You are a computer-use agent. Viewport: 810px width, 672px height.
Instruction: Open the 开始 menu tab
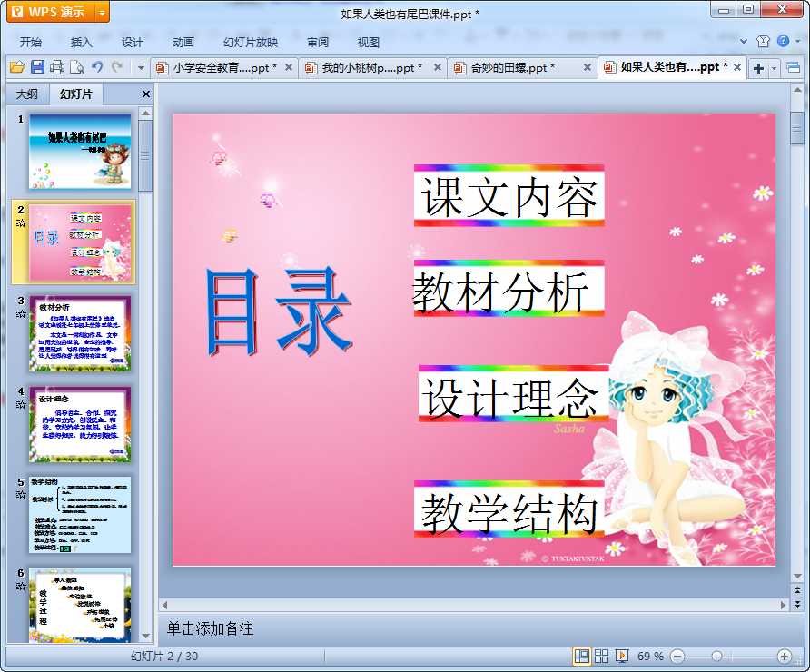(31, 43)
